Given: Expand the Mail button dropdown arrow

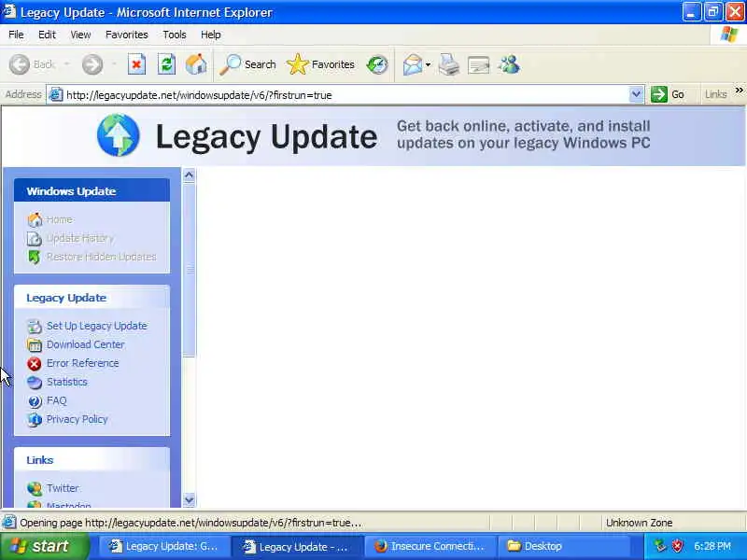Looking at the screenshot, I should (428, 64).
